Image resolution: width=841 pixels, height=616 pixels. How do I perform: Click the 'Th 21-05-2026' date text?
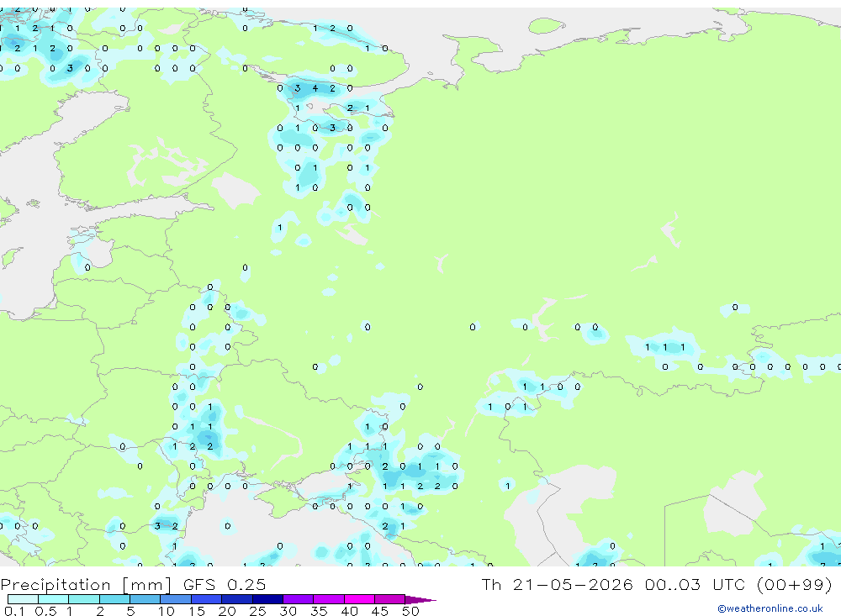(x=558, y=584)
